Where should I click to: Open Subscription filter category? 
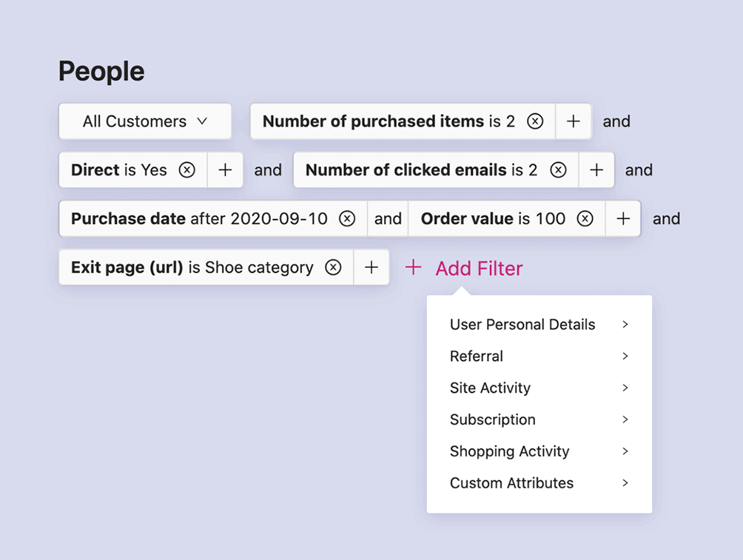[539, 420]
